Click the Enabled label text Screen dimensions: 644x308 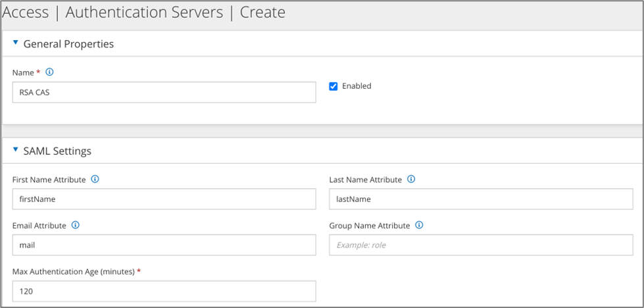357,86
